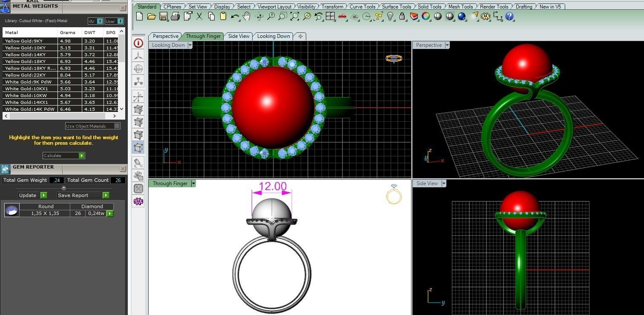Open the Perspective viewport title dropdown arrow
Screen dimensions: 644x315
(x=447, y=45)
